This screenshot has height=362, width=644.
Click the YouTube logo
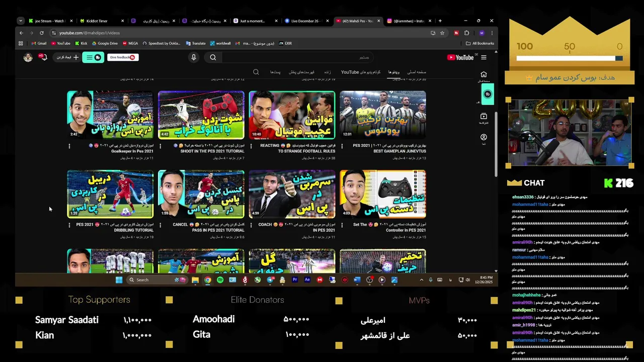460,57
